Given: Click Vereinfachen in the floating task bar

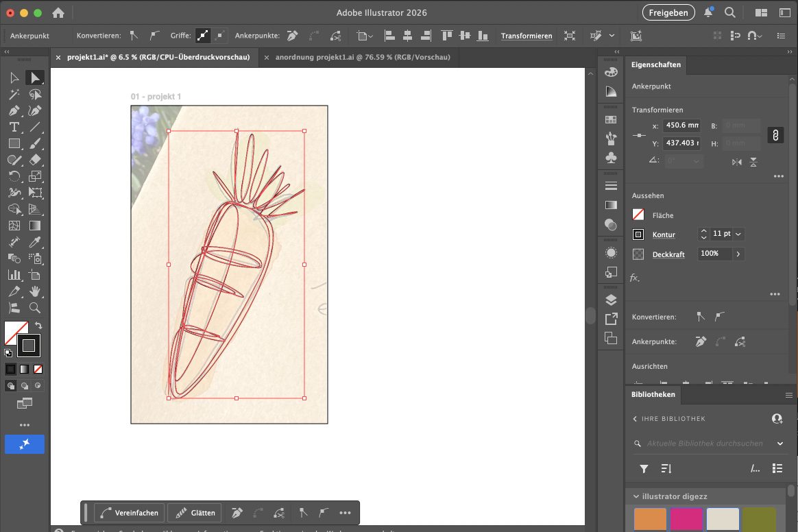Looking at the screenshot, I should [x=130, y=512].
